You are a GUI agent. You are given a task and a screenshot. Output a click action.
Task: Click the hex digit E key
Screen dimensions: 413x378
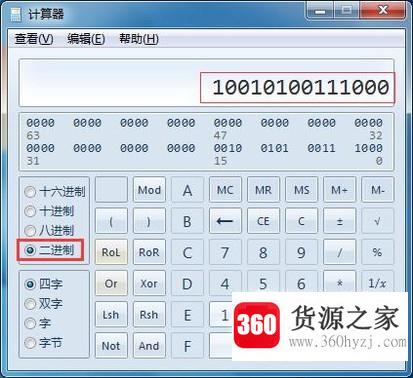(x=187, y=314)
